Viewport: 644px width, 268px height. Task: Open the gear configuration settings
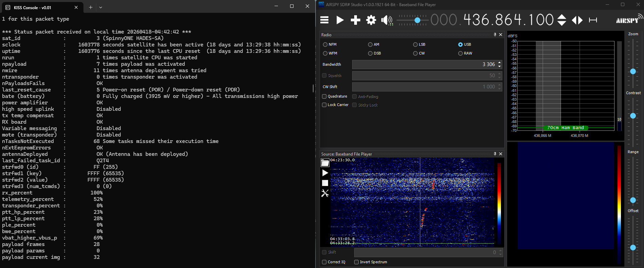click(371, 20)
